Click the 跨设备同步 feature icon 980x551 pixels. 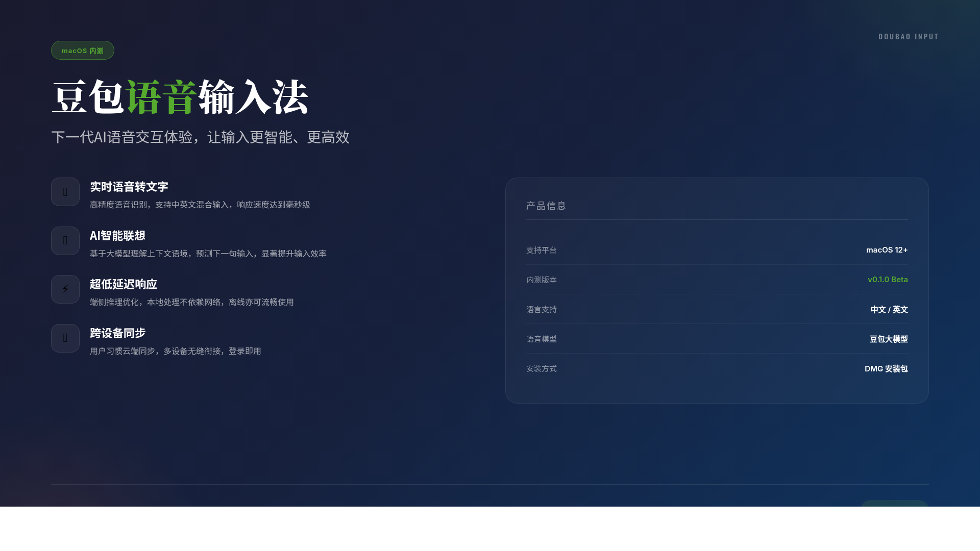65,338
